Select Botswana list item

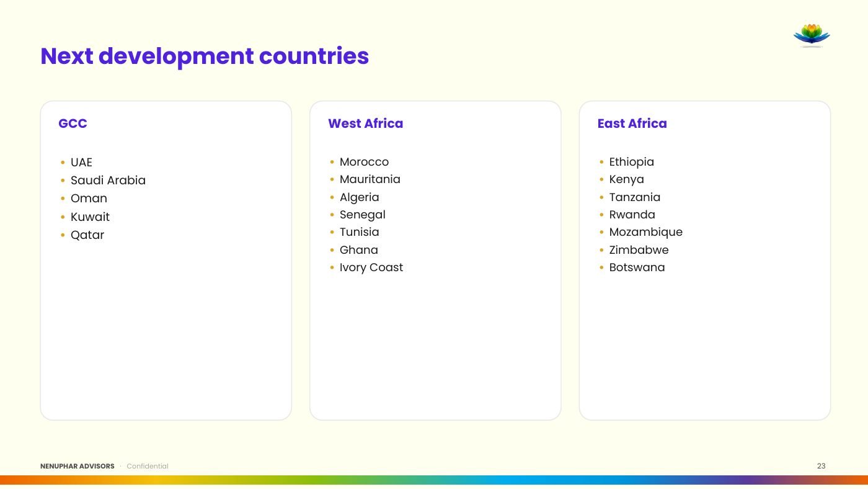637,267
